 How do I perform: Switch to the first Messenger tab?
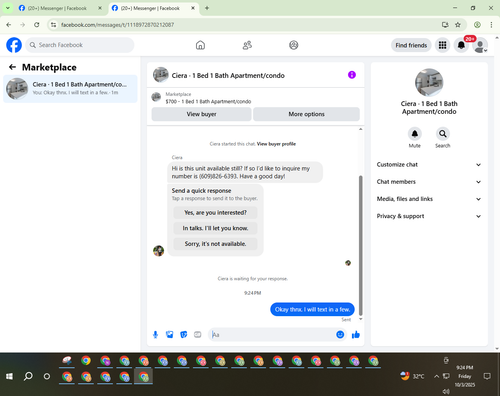point(57,8)
